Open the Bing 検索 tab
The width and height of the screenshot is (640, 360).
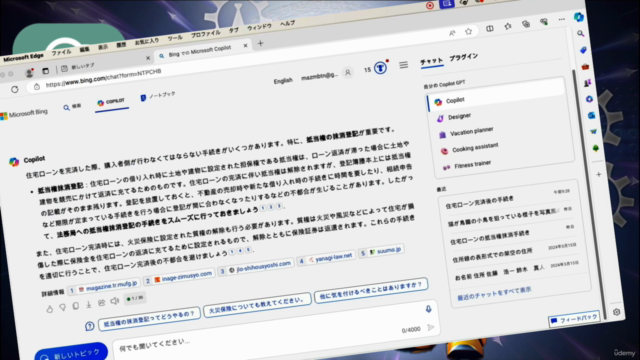click(72, 107)
